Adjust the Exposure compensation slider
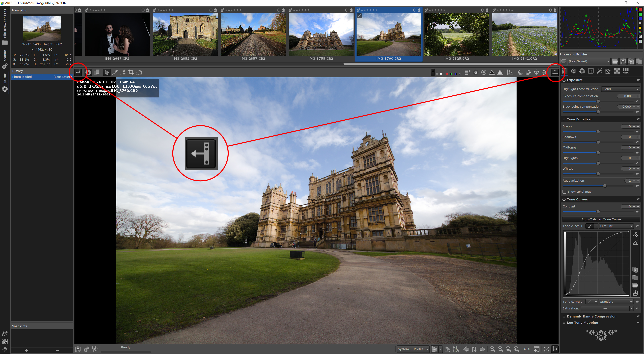 598,101
